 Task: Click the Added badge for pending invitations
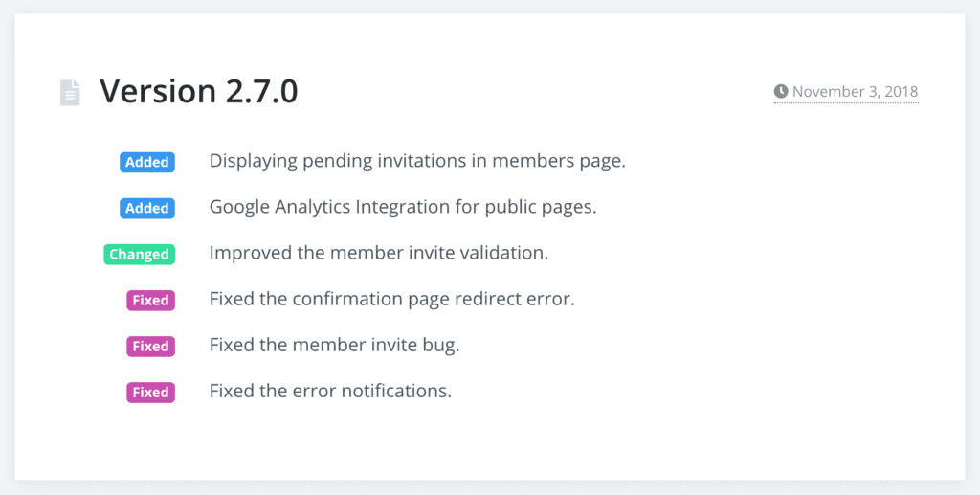[x=147, y=162]
